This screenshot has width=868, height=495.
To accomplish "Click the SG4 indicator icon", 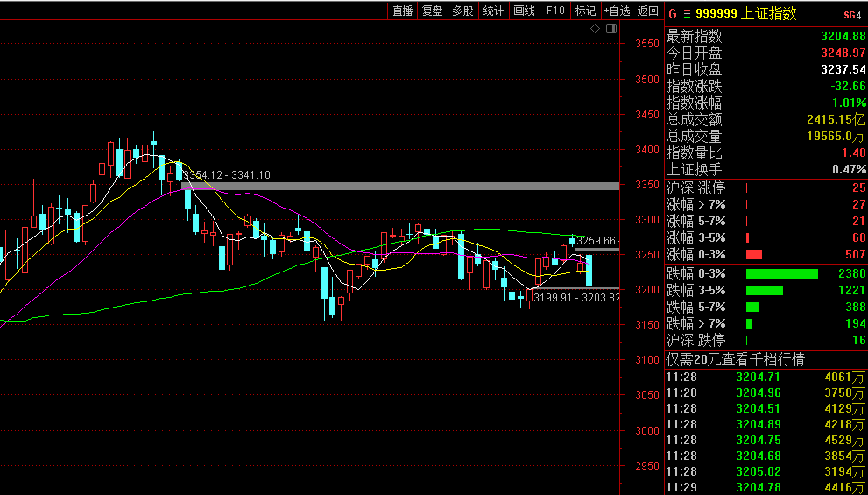I will coord(851,14).
